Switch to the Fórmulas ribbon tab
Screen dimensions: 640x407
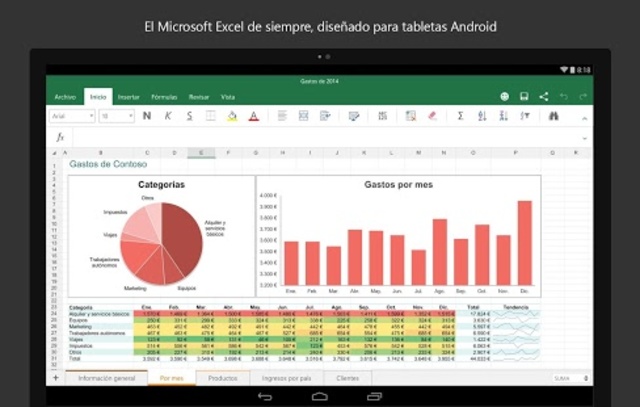(164, 97)
